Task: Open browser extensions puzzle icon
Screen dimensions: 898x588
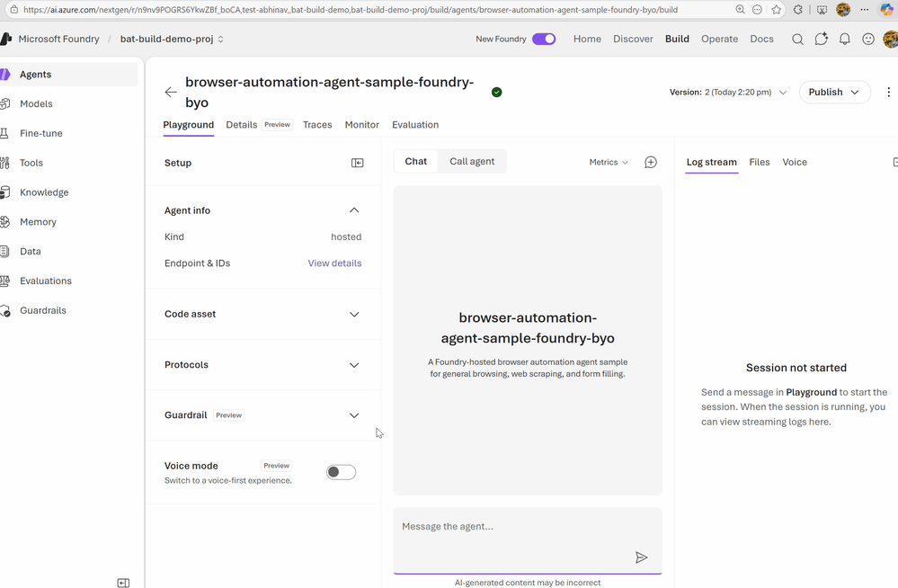Action: [x=798, y=10]
